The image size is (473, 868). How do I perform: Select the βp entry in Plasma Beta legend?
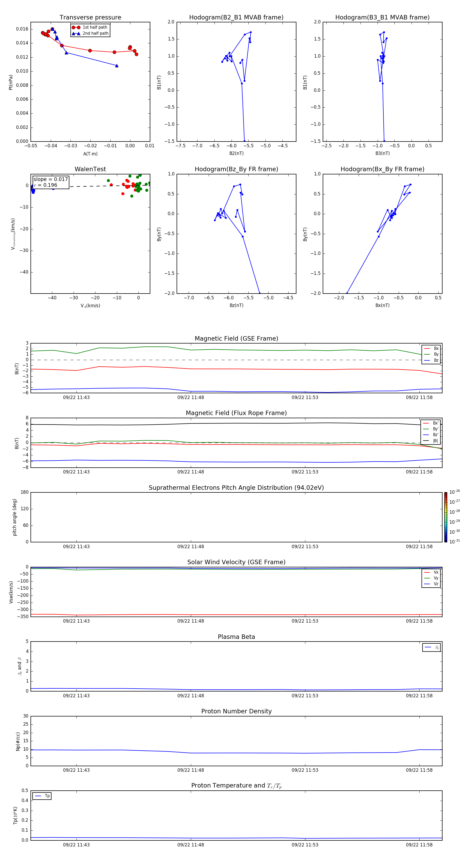(x=431, y=647)
